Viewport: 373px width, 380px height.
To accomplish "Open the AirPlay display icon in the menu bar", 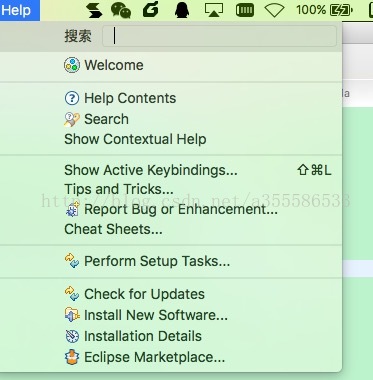I will [214, 10].
